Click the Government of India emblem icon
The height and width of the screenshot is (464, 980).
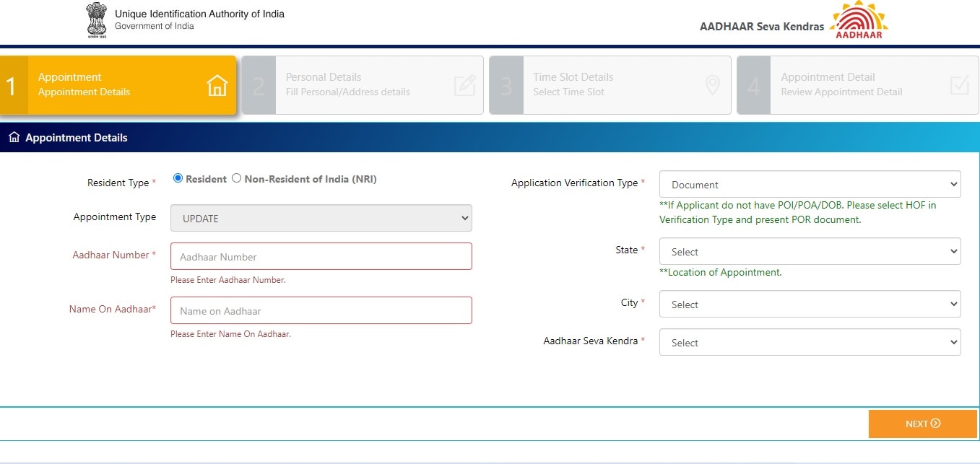[95, 19]
